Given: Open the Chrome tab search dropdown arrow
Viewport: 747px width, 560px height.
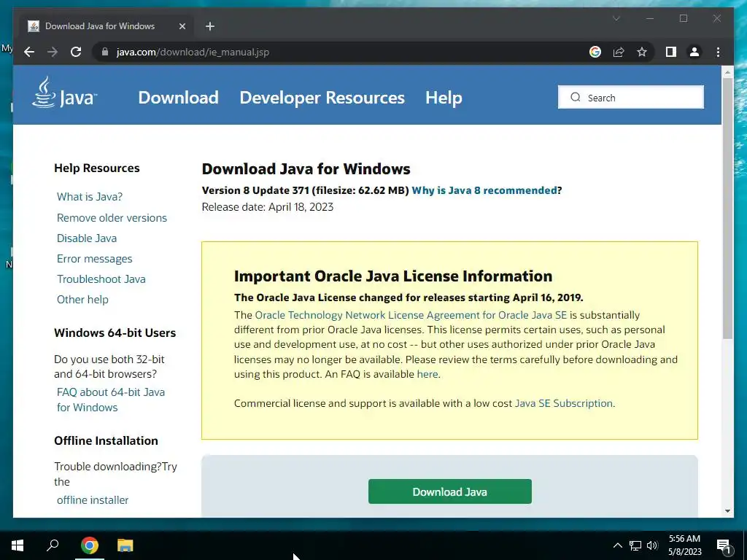Looking at the screenshot, I should coord(616,18).
